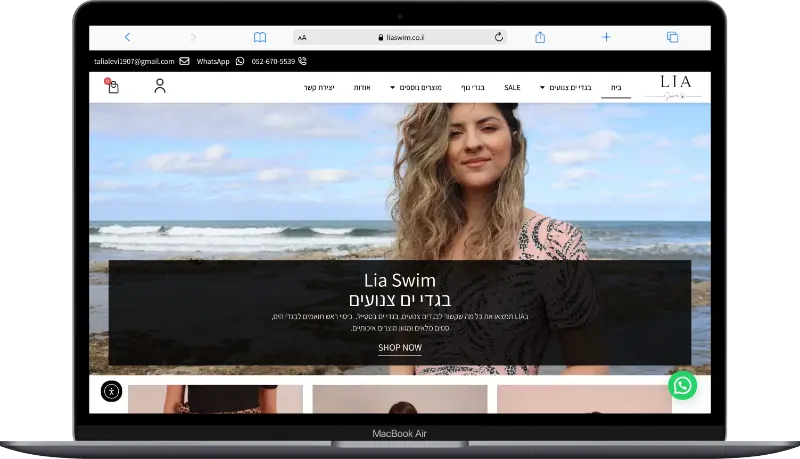Click the LIA logo
800x459 pixels.
click(673, 87)
